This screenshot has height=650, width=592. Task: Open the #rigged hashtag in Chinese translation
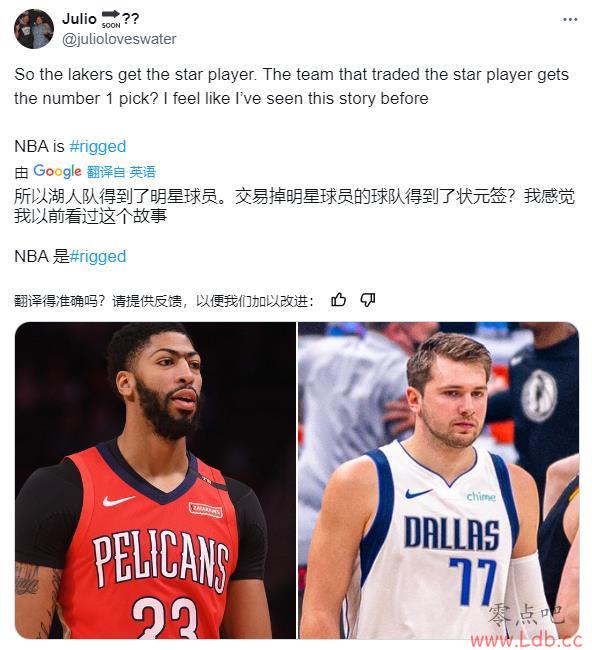98,256
